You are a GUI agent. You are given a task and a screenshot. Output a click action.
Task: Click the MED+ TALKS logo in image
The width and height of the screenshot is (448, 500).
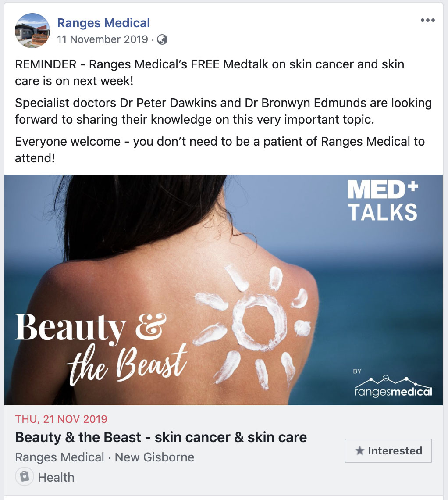383,200
